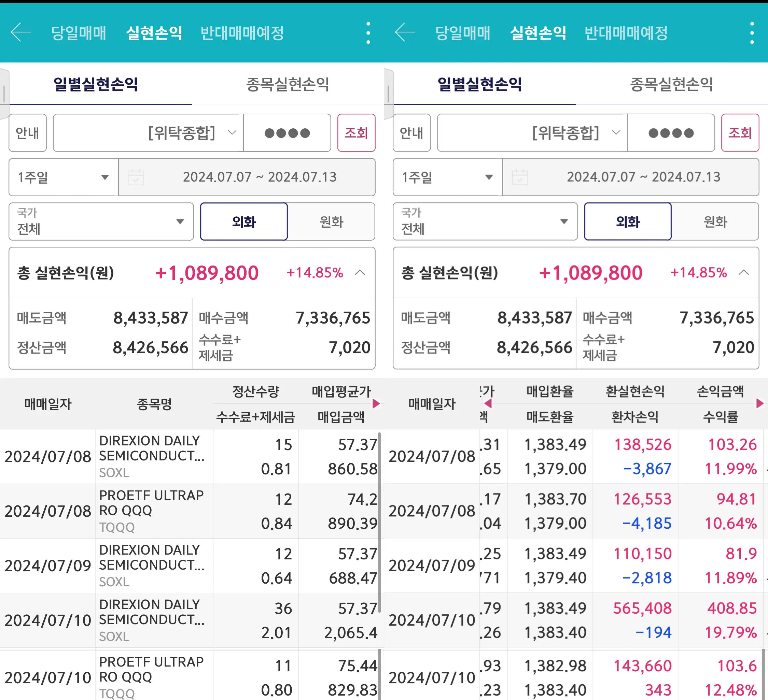This screenshot has width=768, height=700.
Task: Click 138,526 환실현손익 value in right table
Action: click(x=643, y=444)
